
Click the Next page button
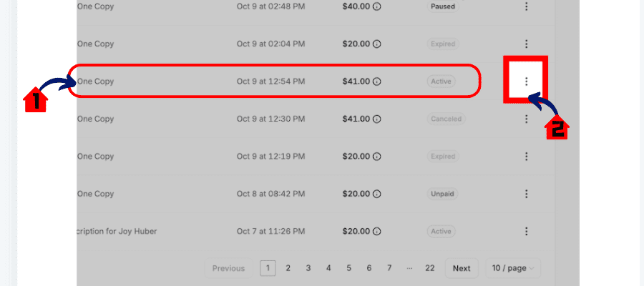tap(462, 268)
